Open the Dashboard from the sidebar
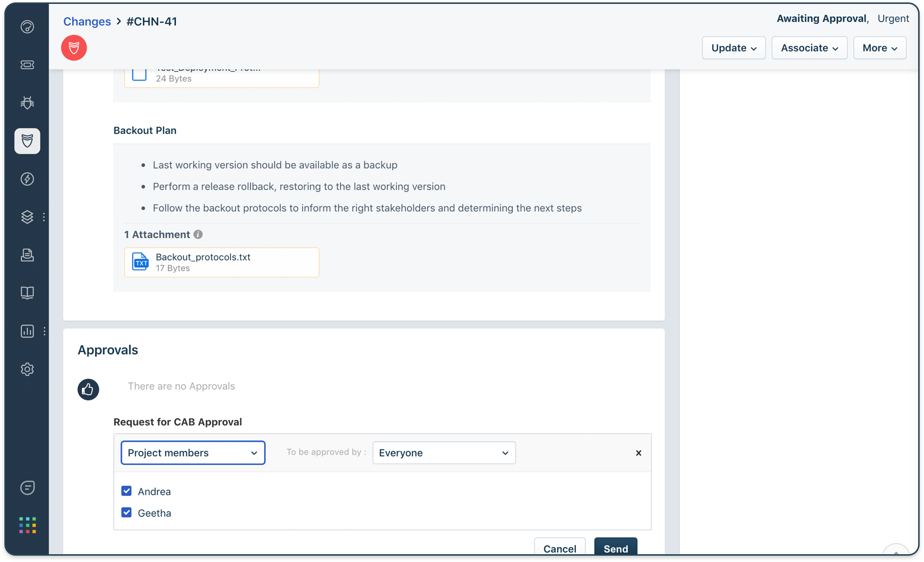Image resolution: width=924 pixels, height=562 pixels. click(x=27, y=27)
